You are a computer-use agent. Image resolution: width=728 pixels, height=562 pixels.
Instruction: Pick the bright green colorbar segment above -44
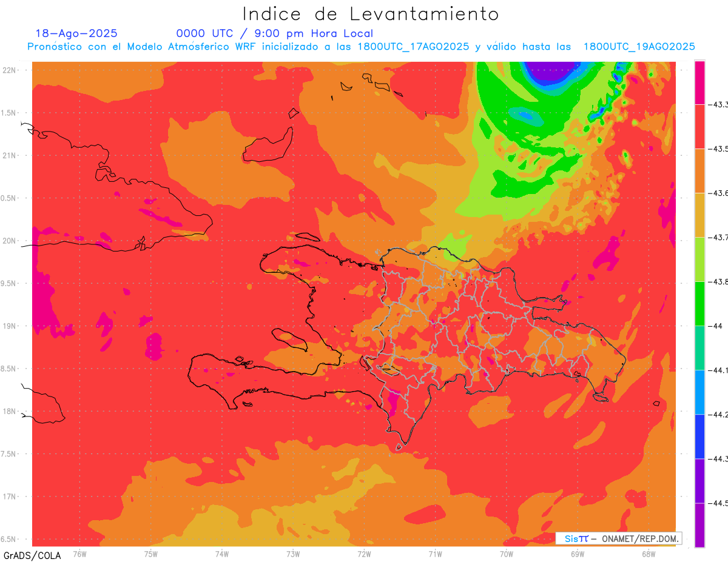pos(699,304)
